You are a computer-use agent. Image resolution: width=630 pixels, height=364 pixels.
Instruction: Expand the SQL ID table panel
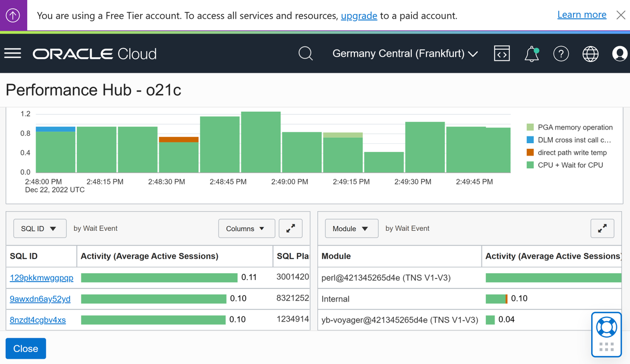(290, 229)
